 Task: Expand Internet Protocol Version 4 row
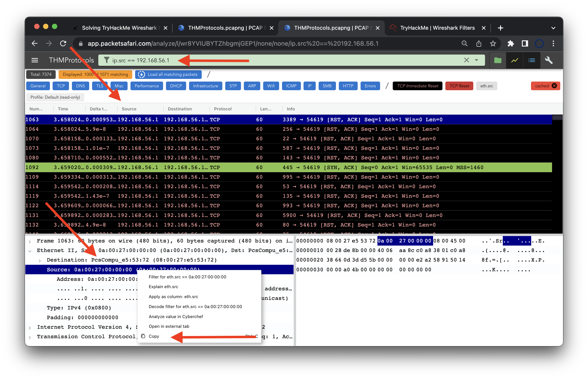coord(30,328)
